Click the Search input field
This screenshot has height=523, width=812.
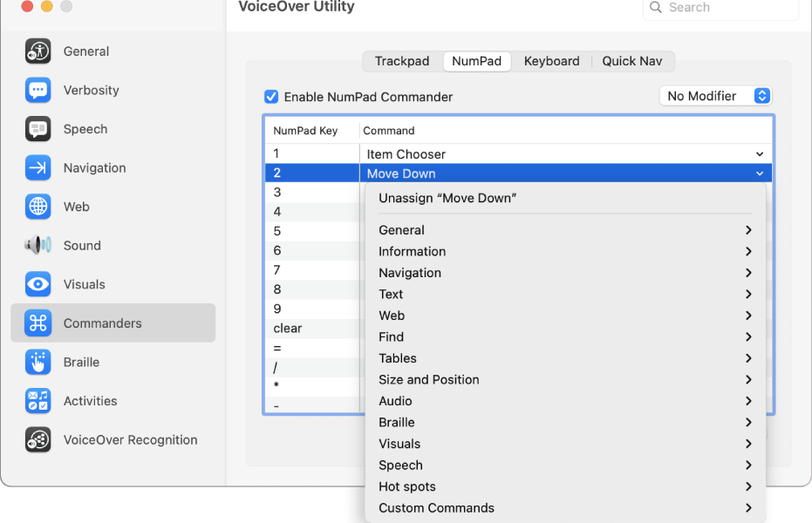720,8
